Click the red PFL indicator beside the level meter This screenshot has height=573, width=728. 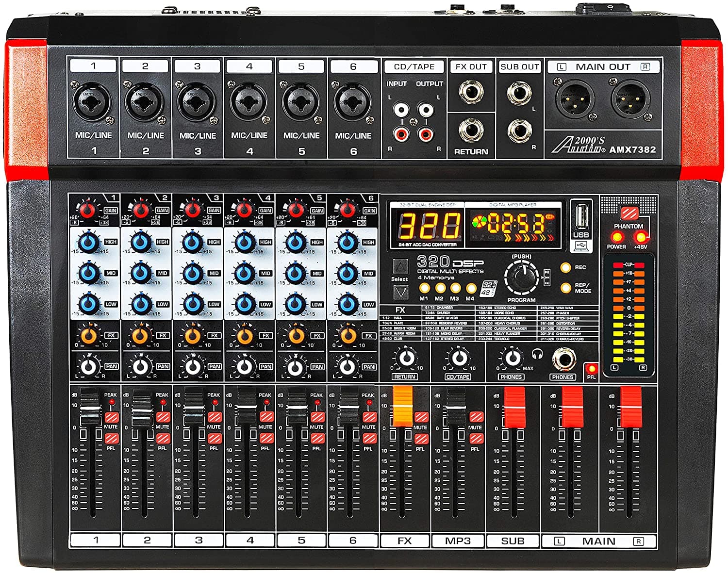[591, 370]
